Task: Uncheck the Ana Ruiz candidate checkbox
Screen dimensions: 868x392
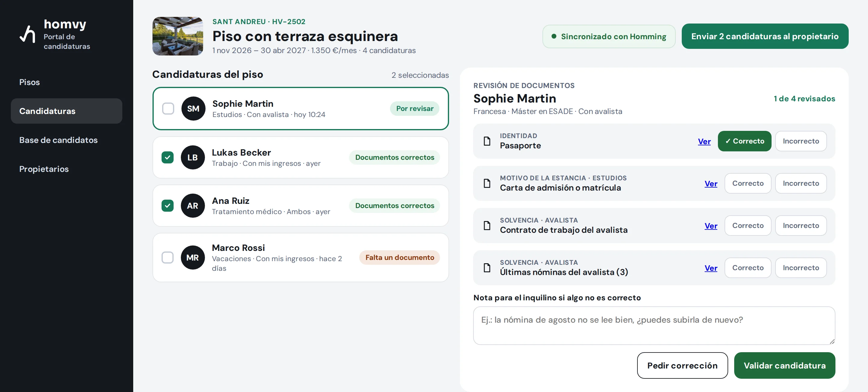Action: click(168, 206)
